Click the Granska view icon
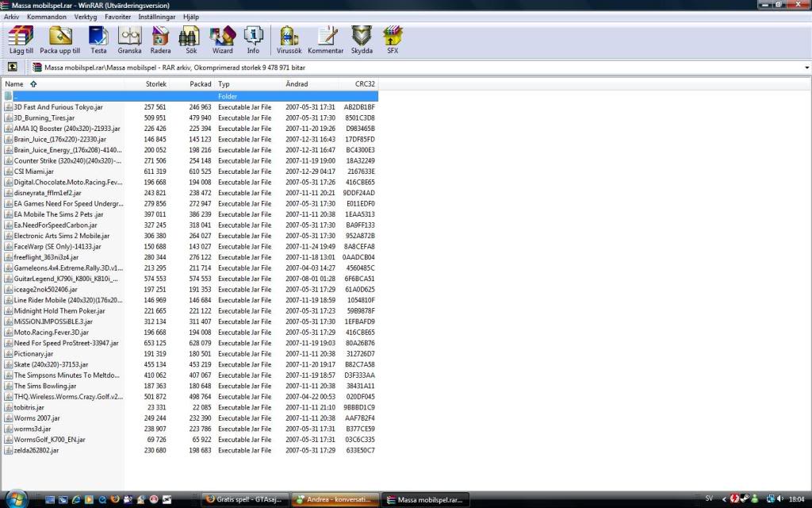Viewport: 812px width, 508px height. tap(129, 40)
